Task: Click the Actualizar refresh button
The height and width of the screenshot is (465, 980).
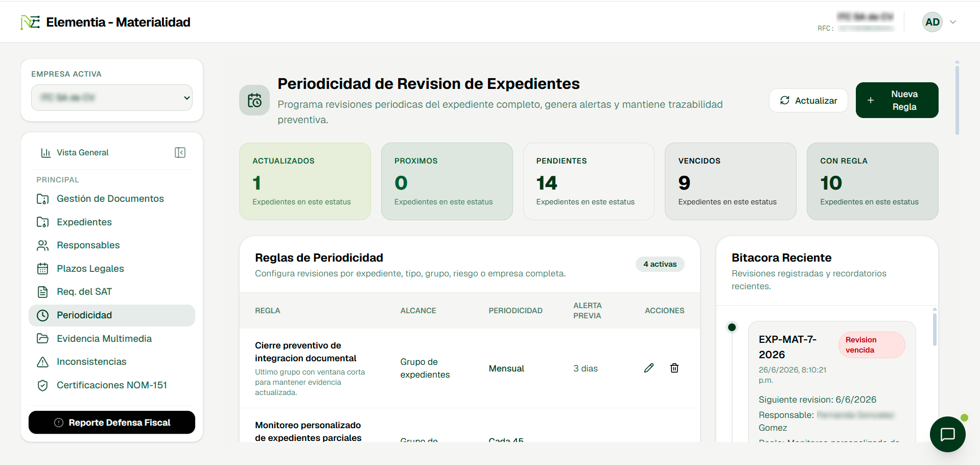Action: click(x=808, y=101)
